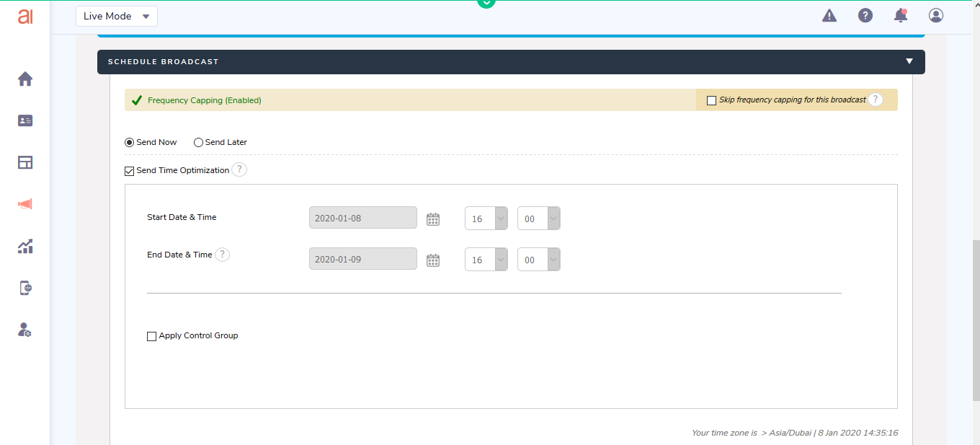Show help for End Date & Time
The height and width of the screenshot is (445, 980).
223,255
